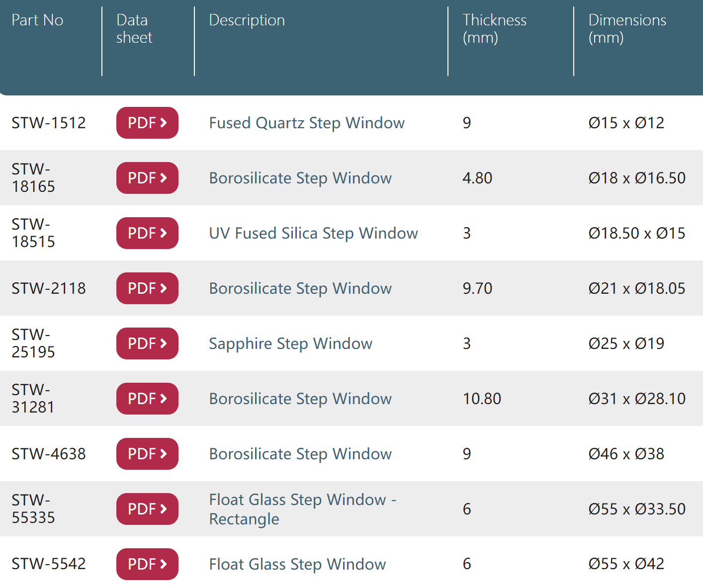Open the PDF datasheet for STW-25195
Image resolution: width=703 pixels, height=588 pixels.
(x=147, y=343)
